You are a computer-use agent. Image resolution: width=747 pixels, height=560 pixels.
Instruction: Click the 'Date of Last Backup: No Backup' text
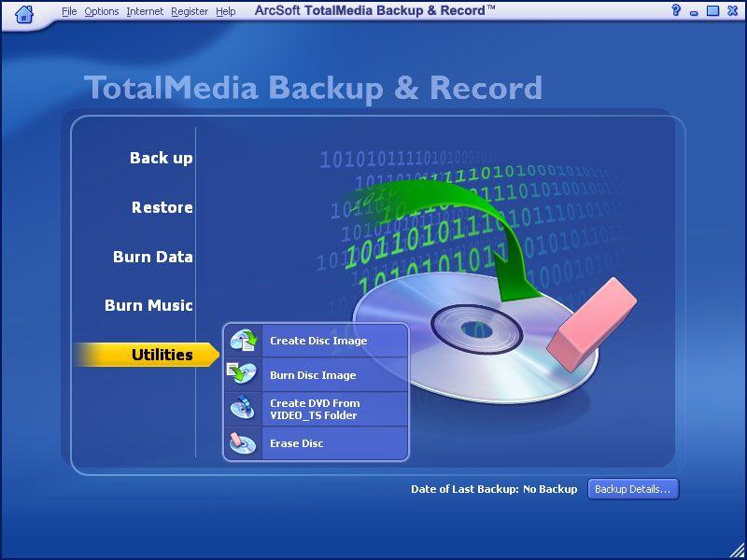pos(494,489)
